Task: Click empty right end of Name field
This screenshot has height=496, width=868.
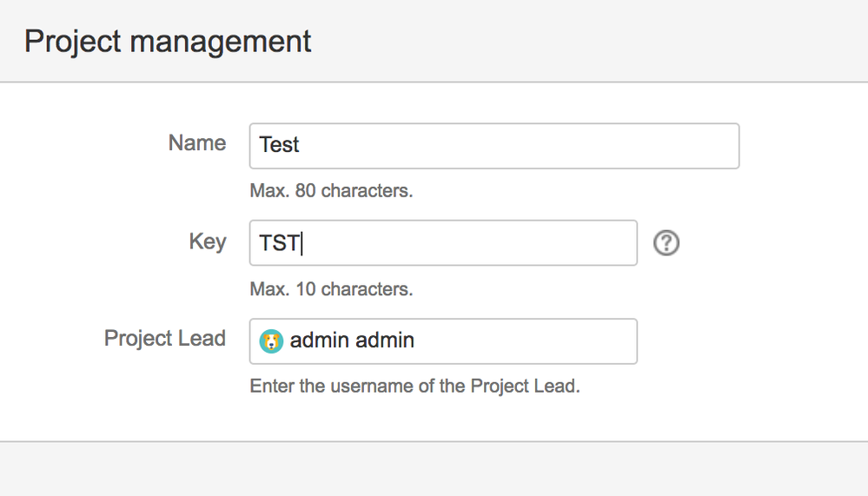Action: click(695, 146)
